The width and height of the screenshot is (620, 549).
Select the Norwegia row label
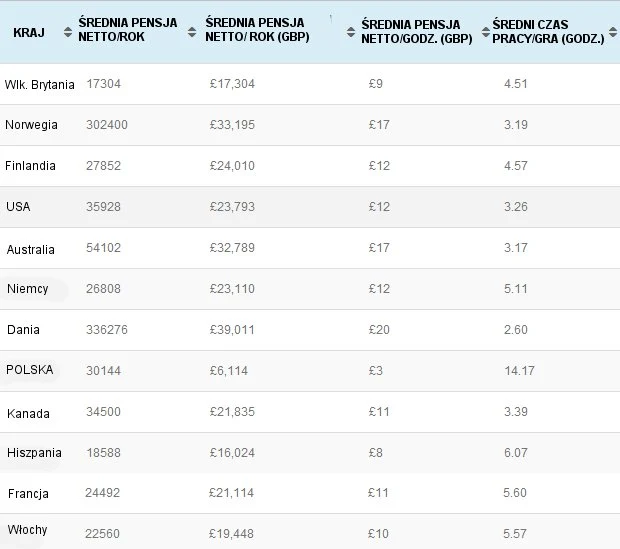point(31,125)
